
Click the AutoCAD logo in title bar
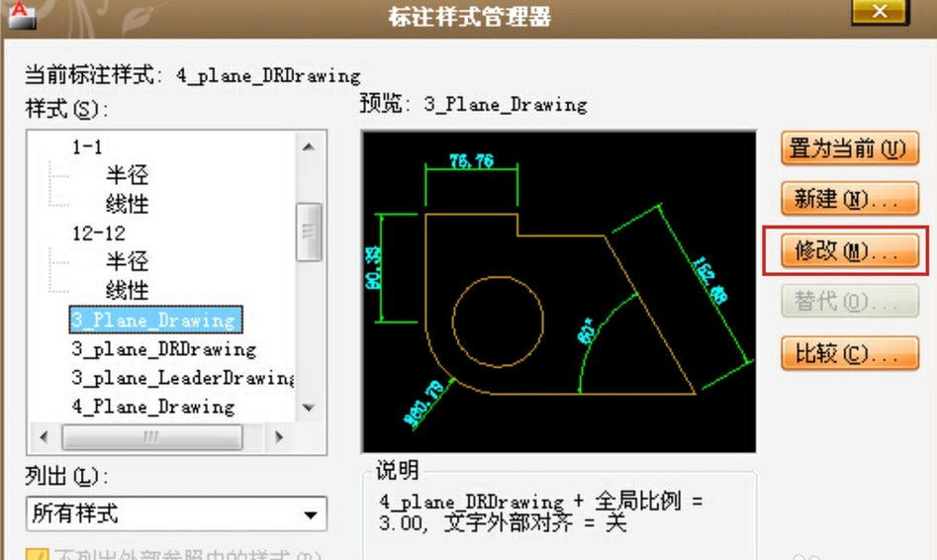click(20, 14)
